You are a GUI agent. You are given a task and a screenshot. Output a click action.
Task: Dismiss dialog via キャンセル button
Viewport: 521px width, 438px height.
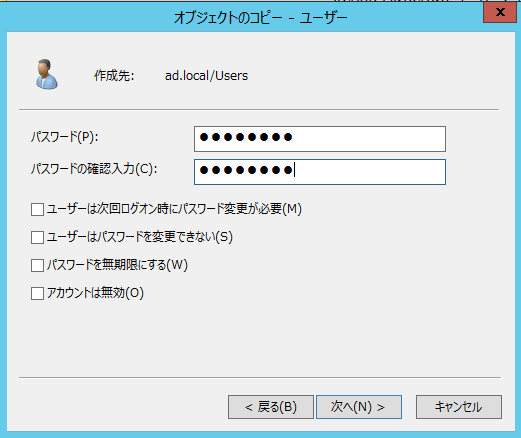tap(459, 407)
